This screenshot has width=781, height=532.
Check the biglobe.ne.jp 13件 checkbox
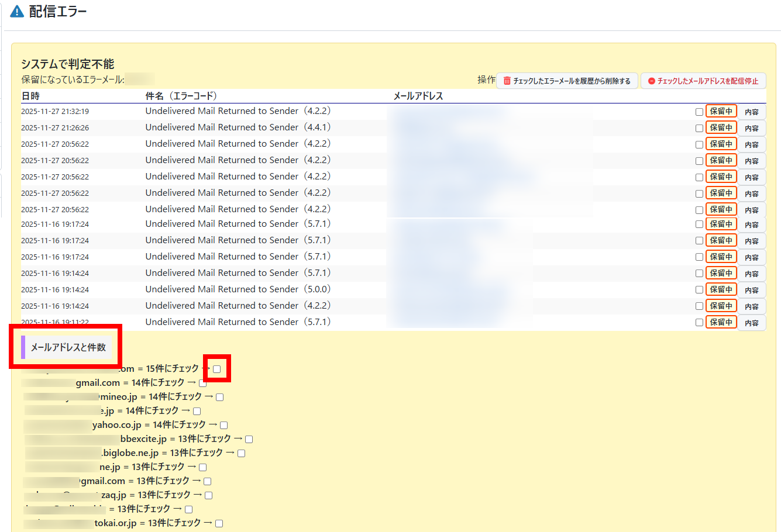pos(241,454)
